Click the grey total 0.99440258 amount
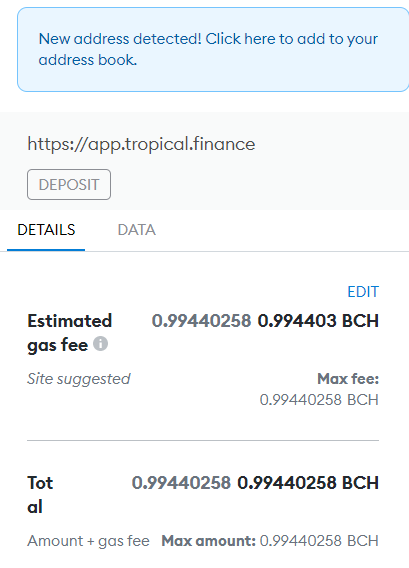The width and height of the screenshot is (409, 568). (x=181, y=483)
